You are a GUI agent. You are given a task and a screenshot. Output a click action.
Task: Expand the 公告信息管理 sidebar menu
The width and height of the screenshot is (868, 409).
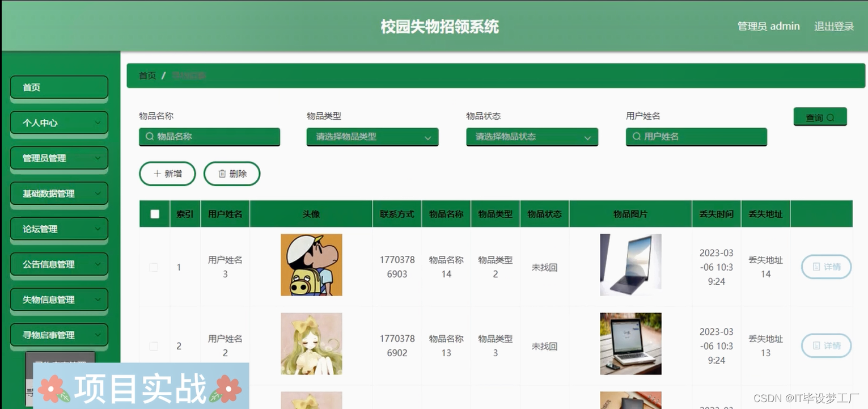click(x=59, y=264)
